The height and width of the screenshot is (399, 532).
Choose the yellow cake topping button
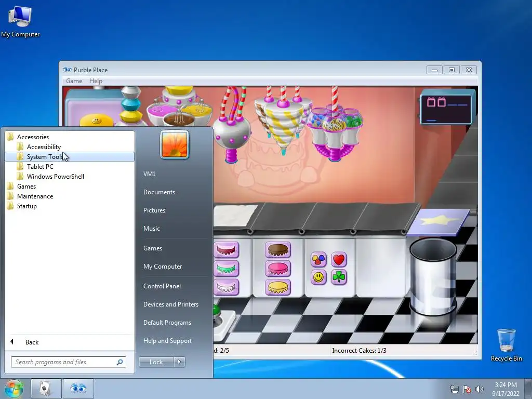click(278, 287)
